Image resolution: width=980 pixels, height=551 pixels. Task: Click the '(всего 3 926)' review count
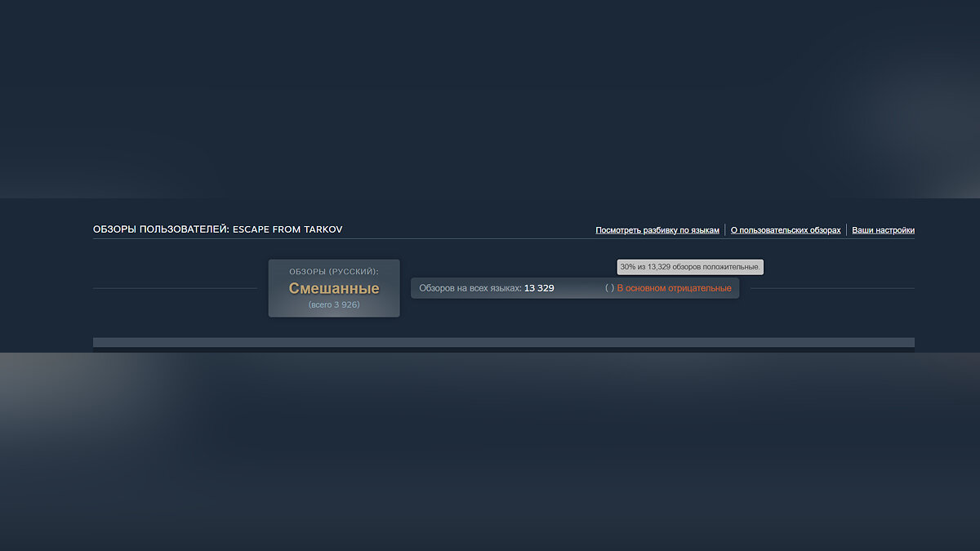coord(334,304)
